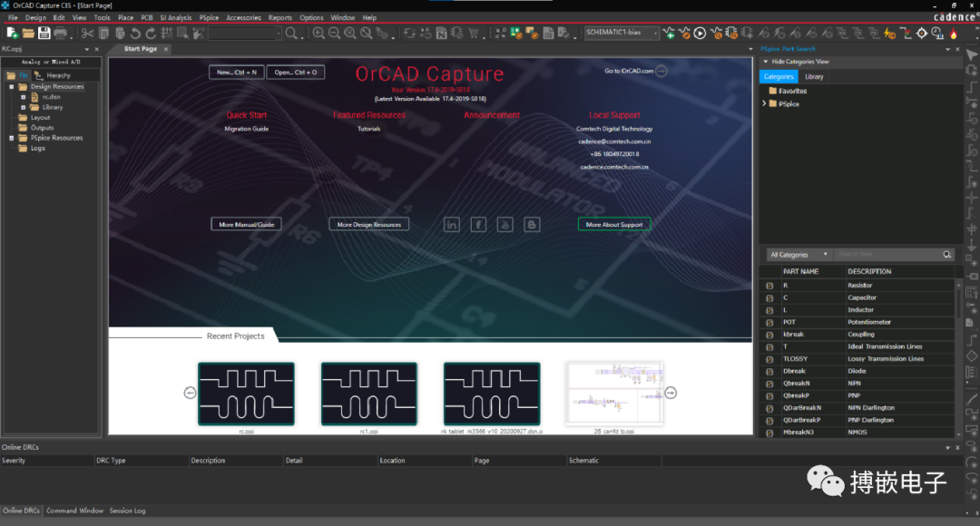
Task: Switch to the Command Window tab
Action: tap(74, 511)
